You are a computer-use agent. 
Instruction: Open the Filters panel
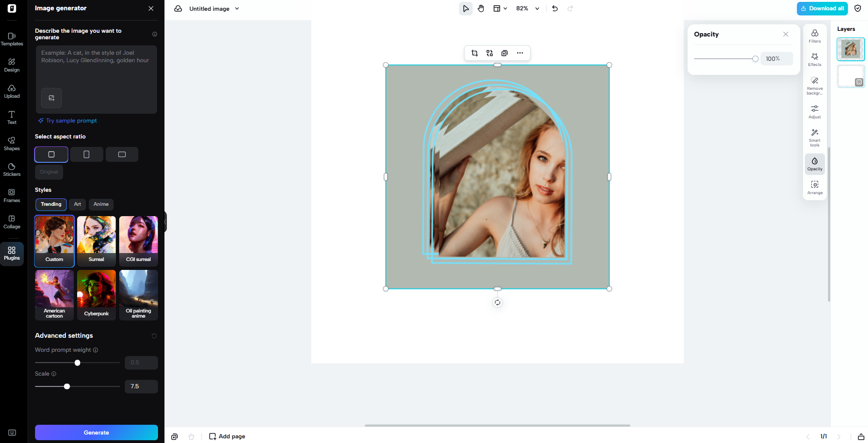pyautogui.click(x=815, y=36)
